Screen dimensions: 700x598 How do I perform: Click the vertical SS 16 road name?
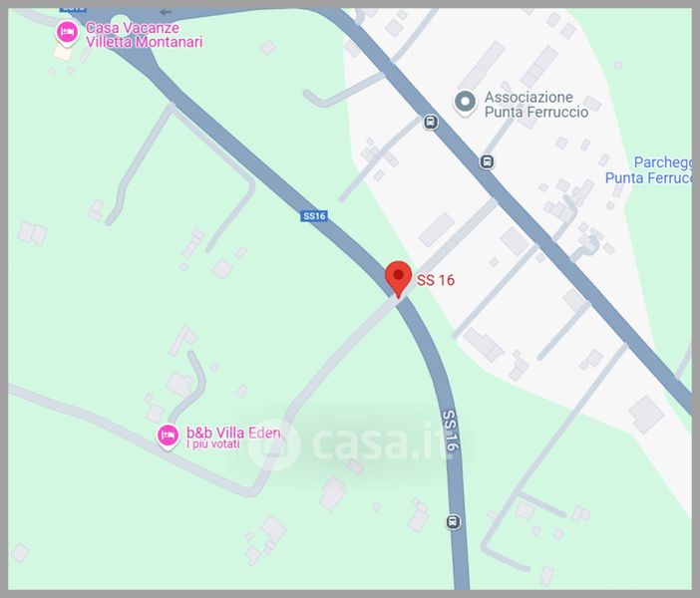[x=451, y=431]
